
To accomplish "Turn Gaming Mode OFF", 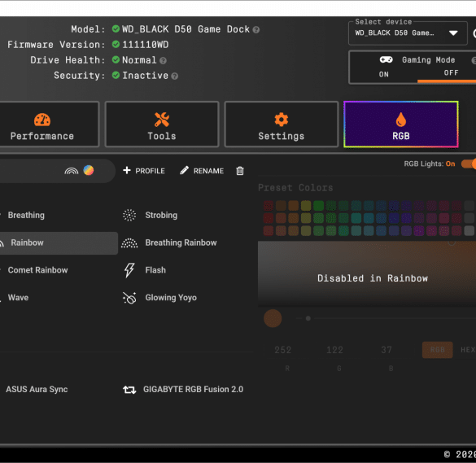I will click(x=451, y=73).
